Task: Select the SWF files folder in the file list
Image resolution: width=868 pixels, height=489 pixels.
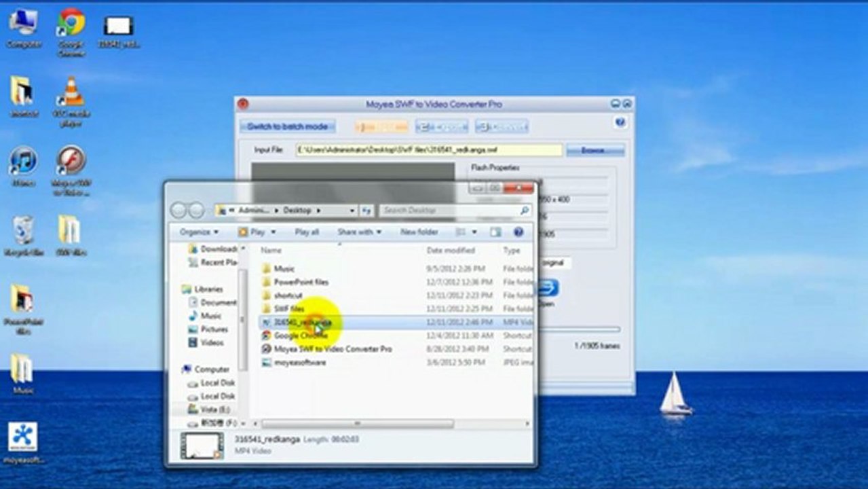Action: click(396, 309)
